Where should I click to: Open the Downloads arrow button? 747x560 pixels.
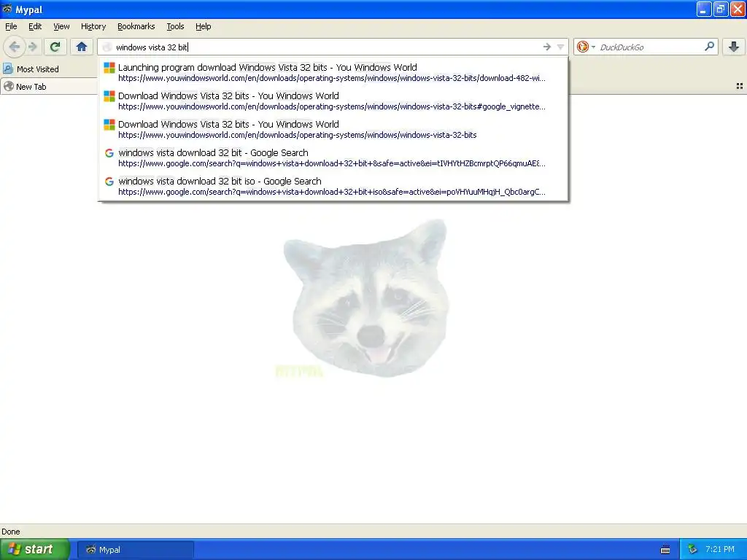[734, 47]
